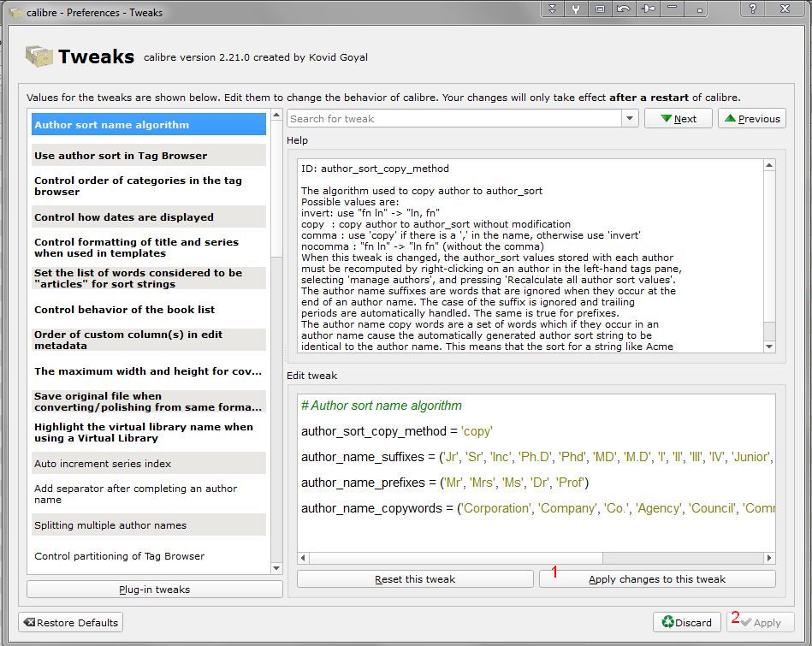The height and width of the screenshot is (646, 812).
Task: Click the Edit tweak horizontal scrollbar thumb
Action: 456,558
